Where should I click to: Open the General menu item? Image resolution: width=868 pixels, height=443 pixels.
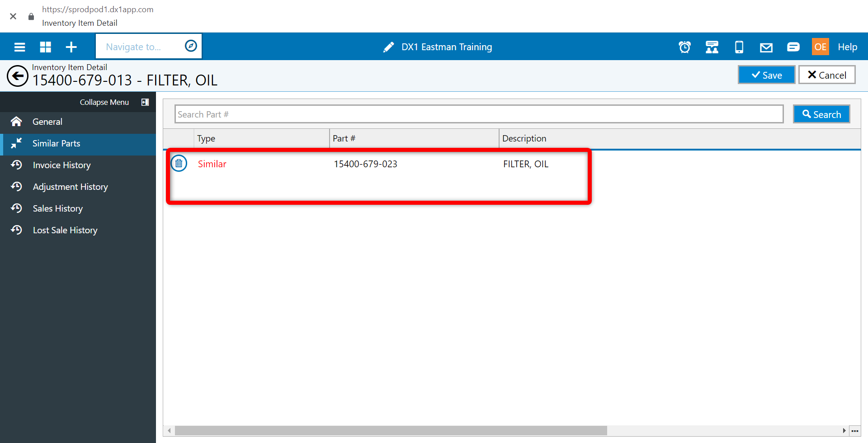click(x=78, y=122)
